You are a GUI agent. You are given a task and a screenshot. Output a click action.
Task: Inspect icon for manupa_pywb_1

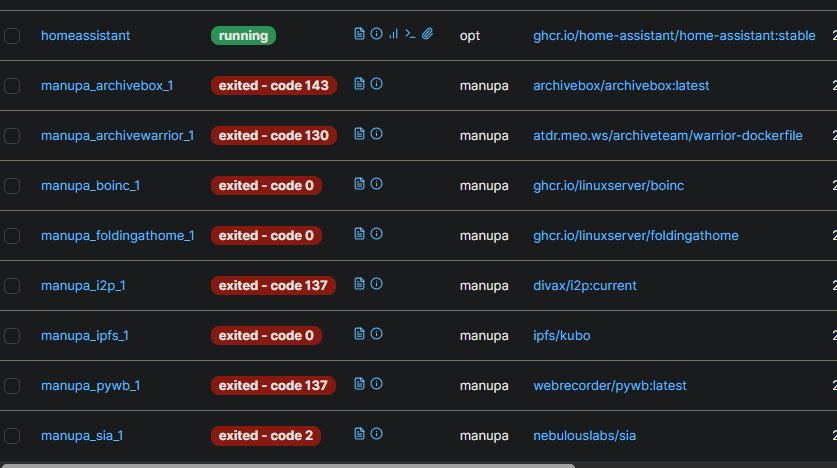(376, 384)
